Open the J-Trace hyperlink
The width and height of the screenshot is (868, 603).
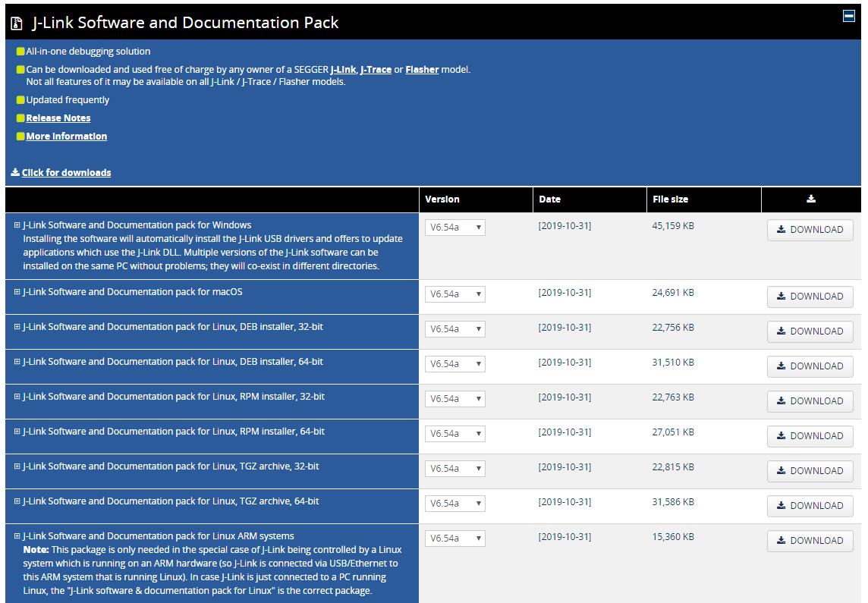point(376,70)
